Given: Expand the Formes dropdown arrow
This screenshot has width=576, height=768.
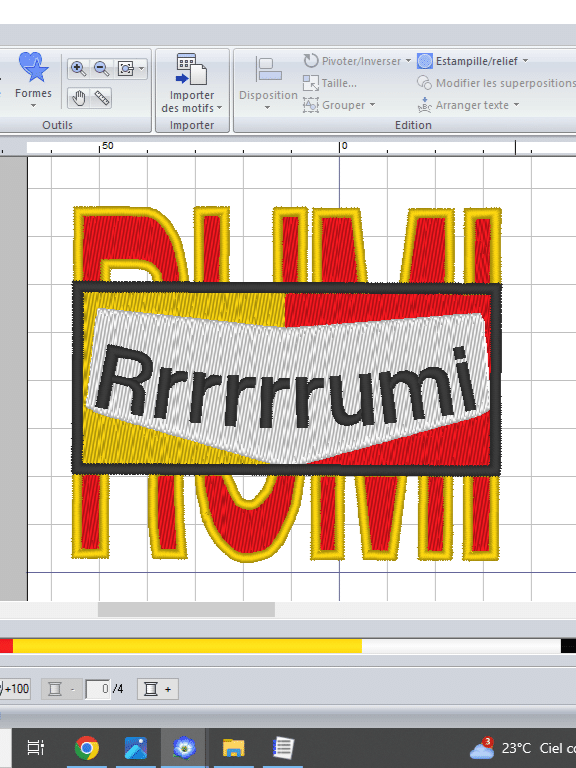Looking at the screenshot, I should [33, 105].
